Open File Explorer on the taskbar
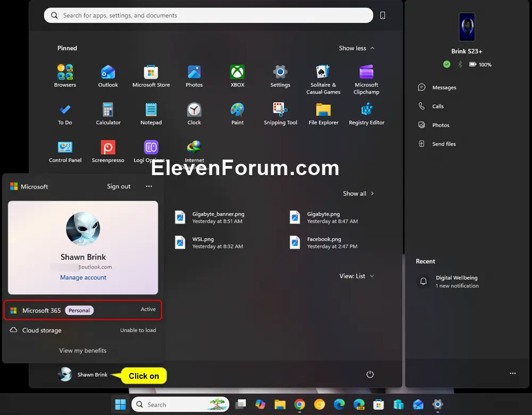Viewport: 532px width, 415px height. point(280,404)
